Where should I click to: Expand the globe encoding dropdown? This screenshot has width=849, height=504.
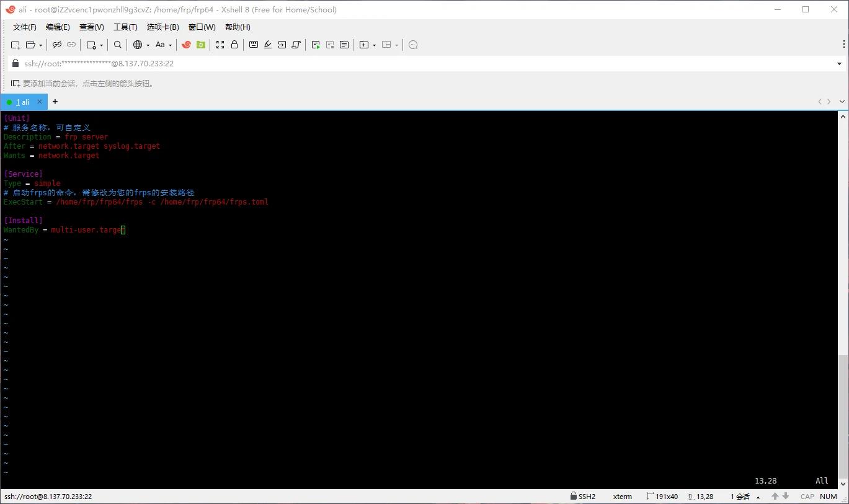point(148,45)
